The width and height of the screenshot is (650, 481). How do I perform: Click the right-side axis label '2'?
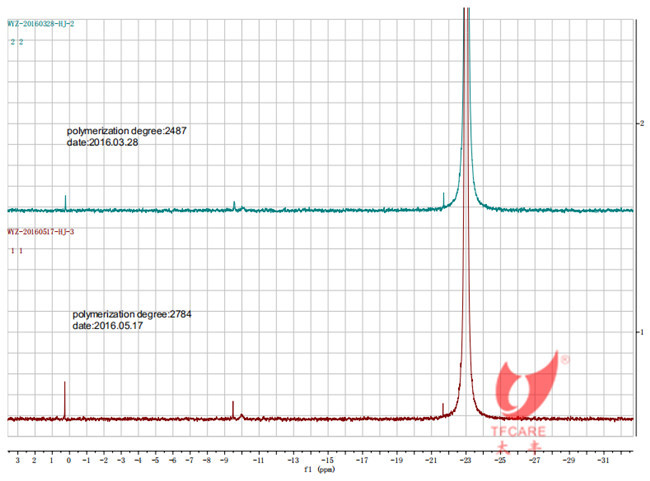pyautogui.click(x=640, y=122)
